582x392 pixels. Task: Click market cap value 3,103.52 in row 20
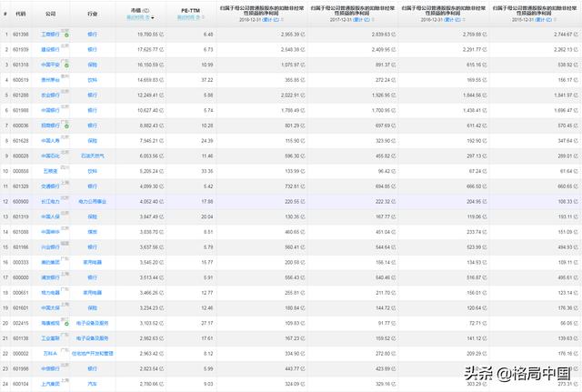(152, 323)
